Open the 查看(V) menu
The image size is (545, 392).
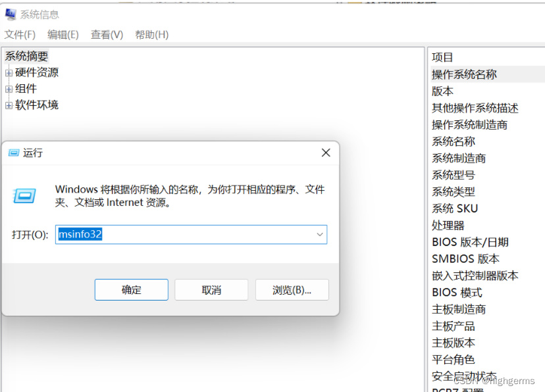107,35
